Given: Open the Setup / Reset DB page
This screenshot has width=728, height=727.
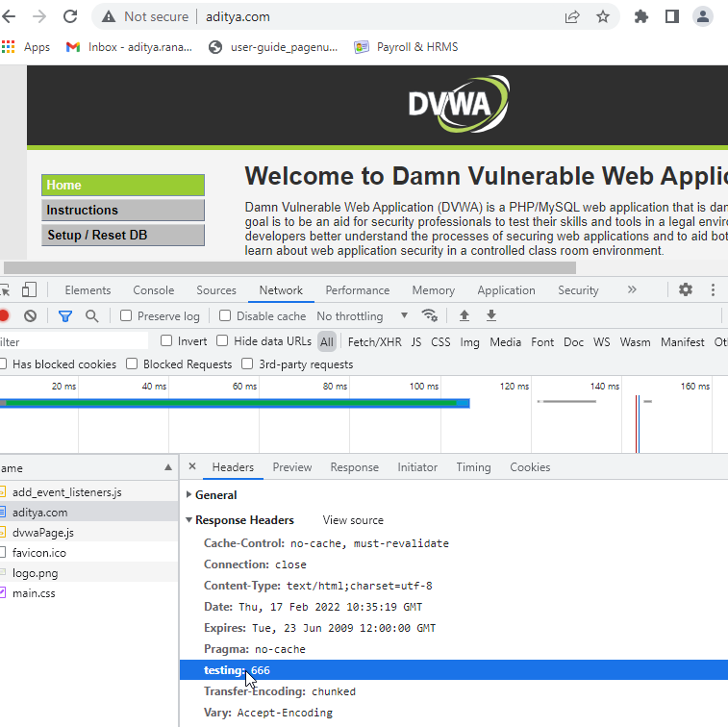Looking at the screenshot, I should pyautogui.click(x=123, y=235).
